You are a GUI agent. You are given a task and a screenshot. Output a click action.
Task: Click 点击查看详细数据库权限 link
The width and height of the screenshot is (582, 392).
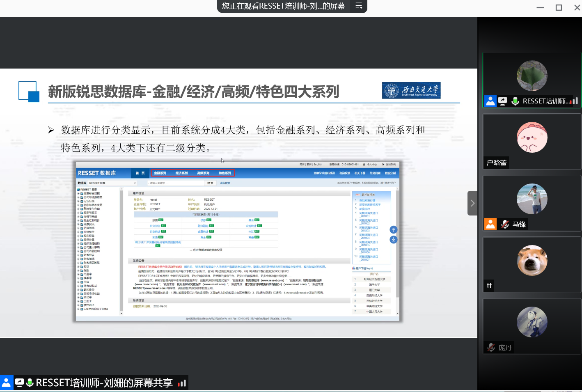pos(207,250)
